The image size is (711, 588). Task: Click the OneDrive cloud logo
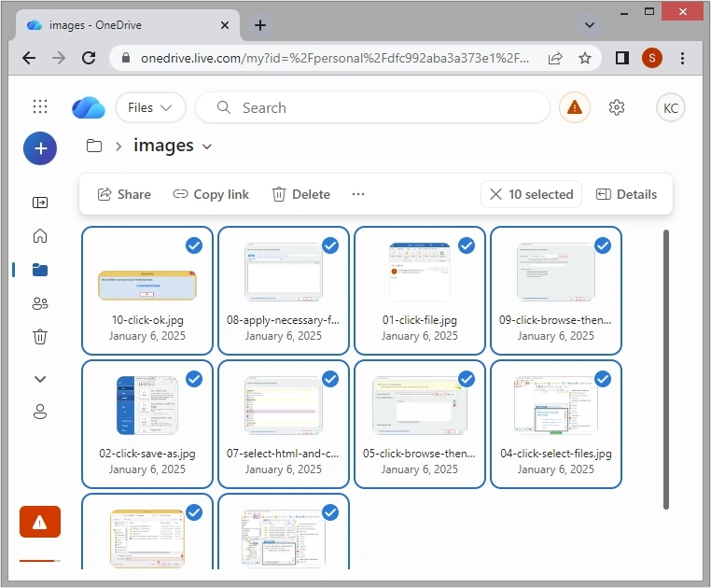click(89, 107)
